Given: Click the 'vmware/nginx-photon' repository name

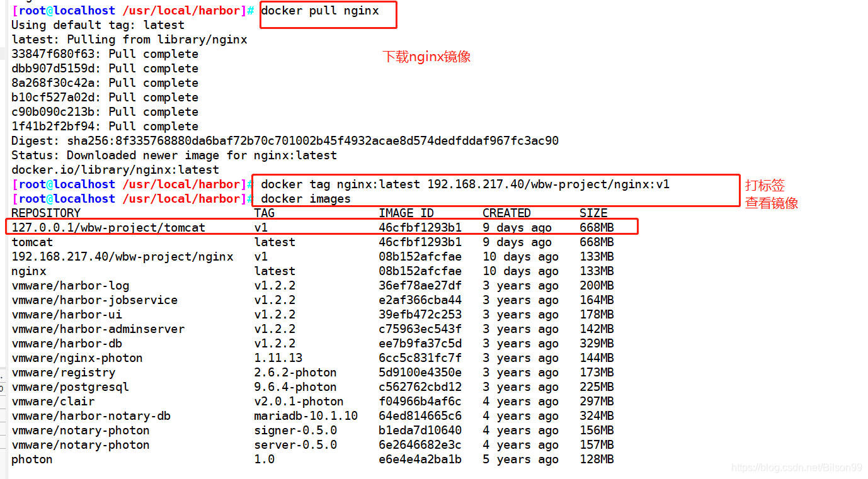Looking at the screenshot, I should pos(77,358).
